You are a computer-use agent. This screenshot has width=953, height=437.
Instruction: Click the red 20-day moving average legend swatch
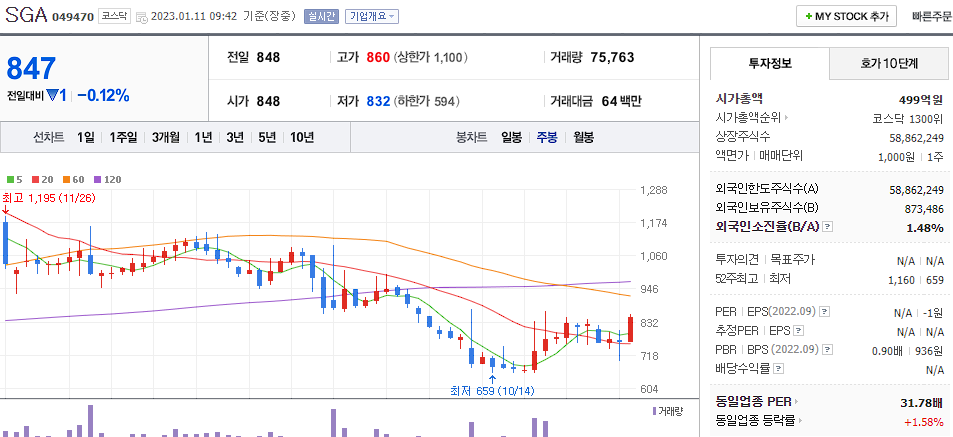(x=35, y=180)
